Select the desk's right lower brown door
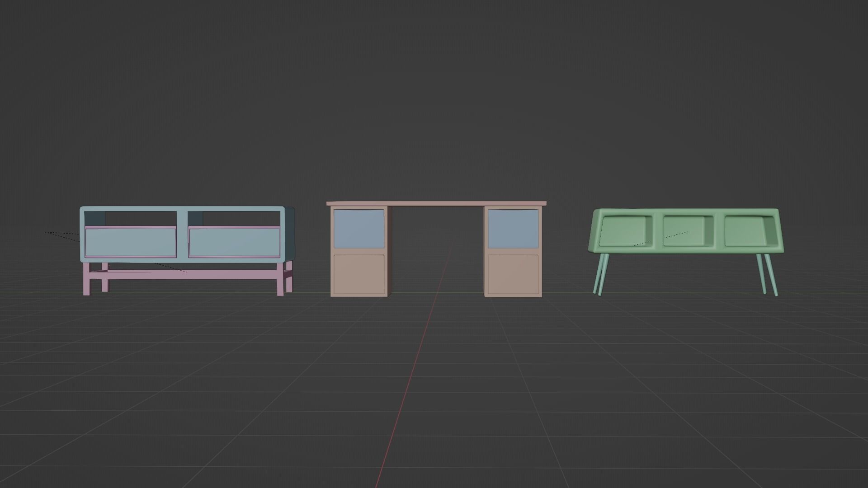The image size is (868, 488). pyautogui.click(x=514, y=274)
